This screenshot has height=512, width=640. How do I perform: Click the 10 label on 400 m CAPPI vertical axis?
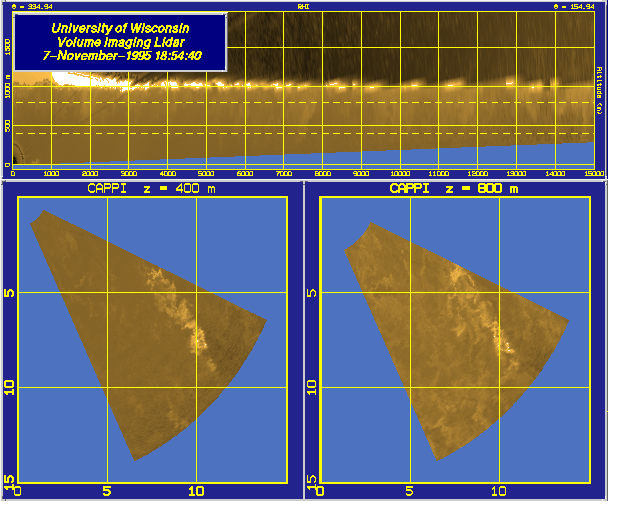(9, 387)
